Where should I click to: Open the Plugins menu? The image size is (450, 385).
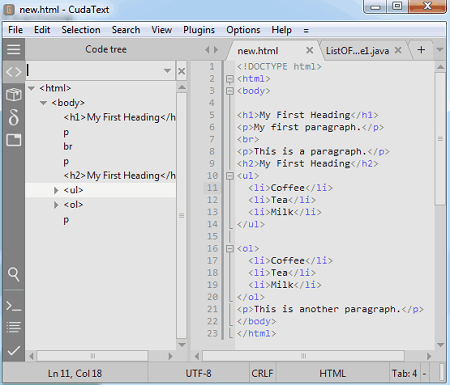pos(199,30)
